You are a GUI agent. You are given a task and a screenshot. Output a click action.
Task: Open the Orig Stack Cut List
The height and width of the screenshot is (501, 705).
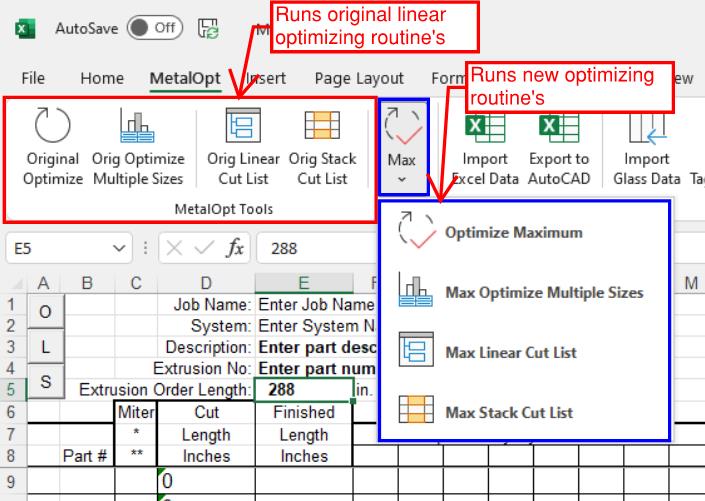pyautogui.click(x=322, y=147)
